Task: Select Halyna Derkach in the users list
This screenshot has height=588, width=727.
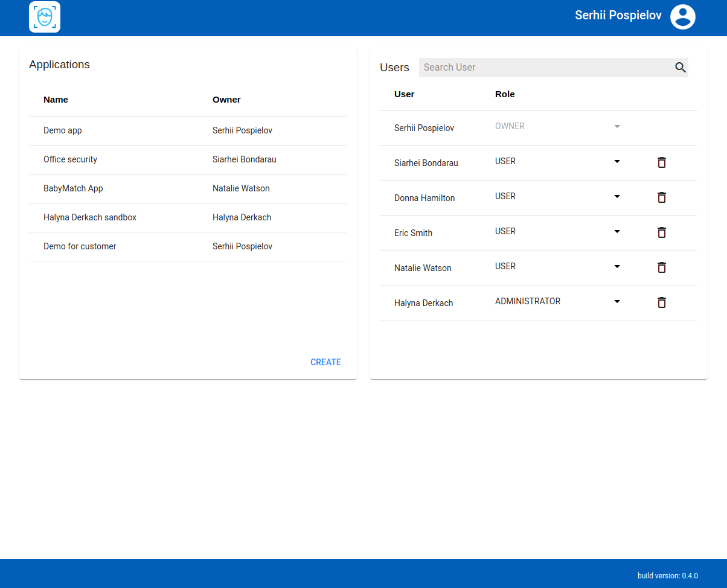Action: pyautogui.click(x=423, y=303)
